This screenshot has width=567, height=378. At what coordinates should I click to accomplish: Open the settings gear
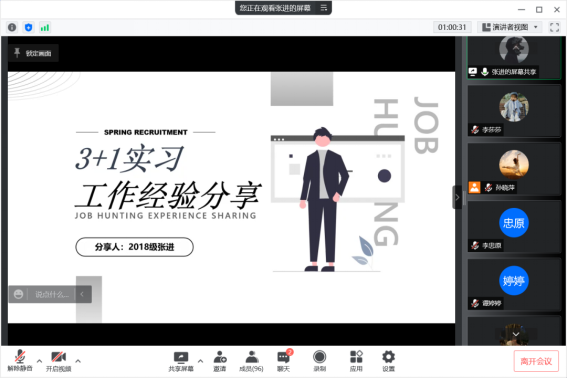click(389, 361)
